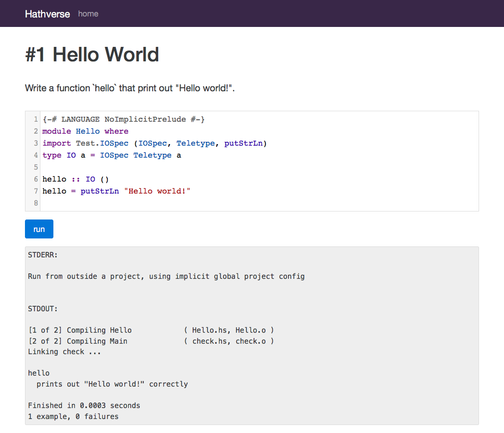
Task: Click 'prints out "Hello world!" correctly' result
Action: point(112,384)
